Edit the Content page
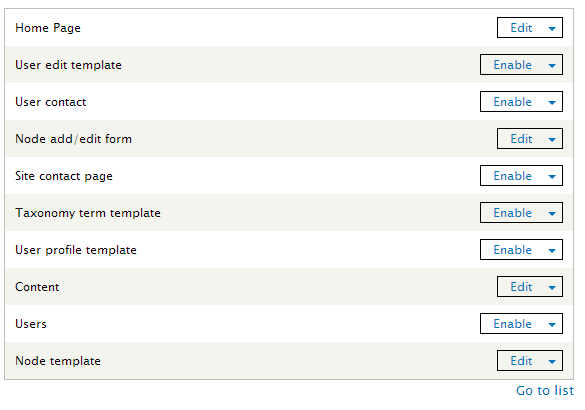This screenshot has width=585, height=410. 521,287
